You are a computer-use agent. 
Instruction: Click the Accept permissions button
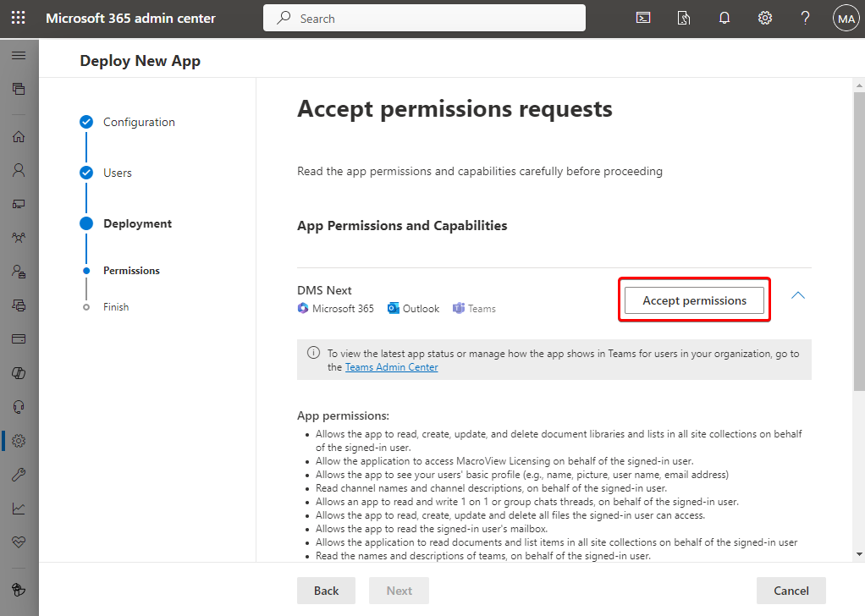tap(693, 300)
